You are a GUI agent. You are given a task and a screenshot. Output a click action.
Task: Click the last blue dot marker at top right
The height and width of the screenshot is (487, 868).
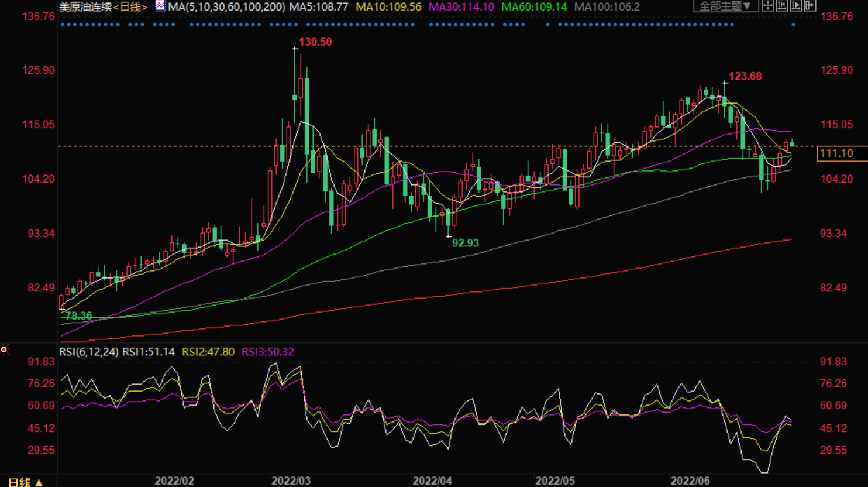tap(793, 25)
